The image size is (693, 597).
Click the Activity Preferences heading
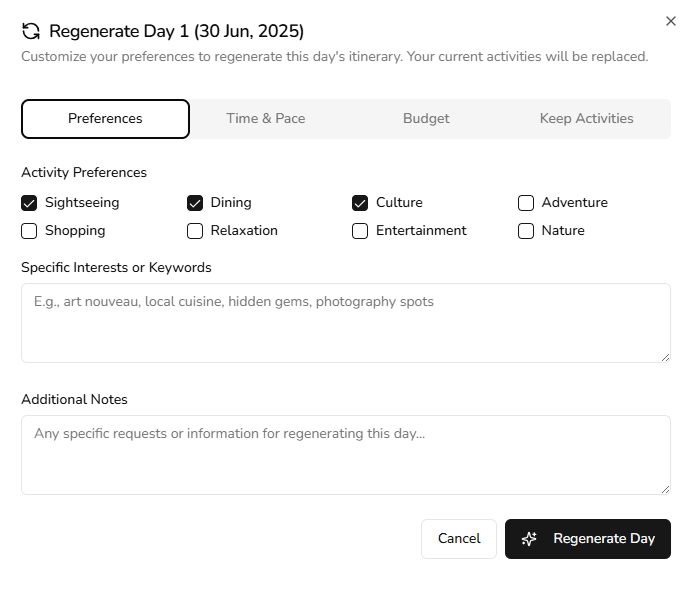(84, 172)
